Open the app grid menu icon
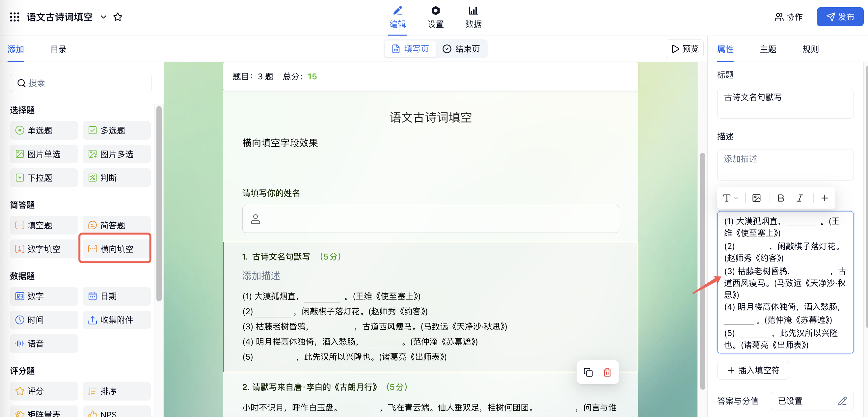Viewport: 868px width, 417px height. [x=14, y=17]
